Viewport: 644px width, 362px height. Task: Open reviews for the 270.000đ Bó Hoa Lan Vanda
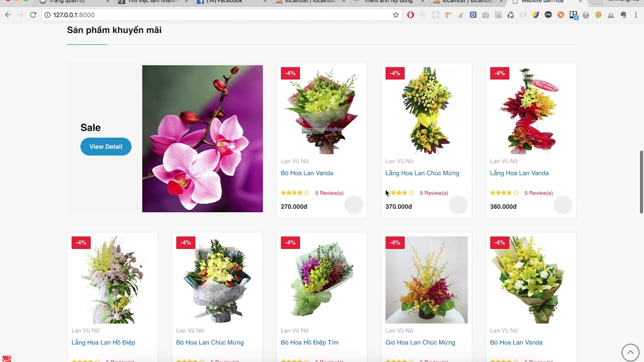click(329, 193)
